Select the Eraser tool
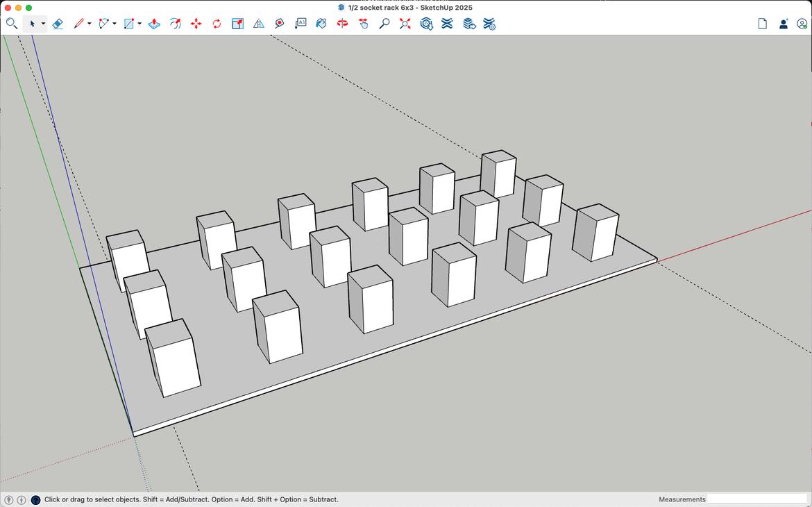The image size is (812, 507). tap(58, 24)
